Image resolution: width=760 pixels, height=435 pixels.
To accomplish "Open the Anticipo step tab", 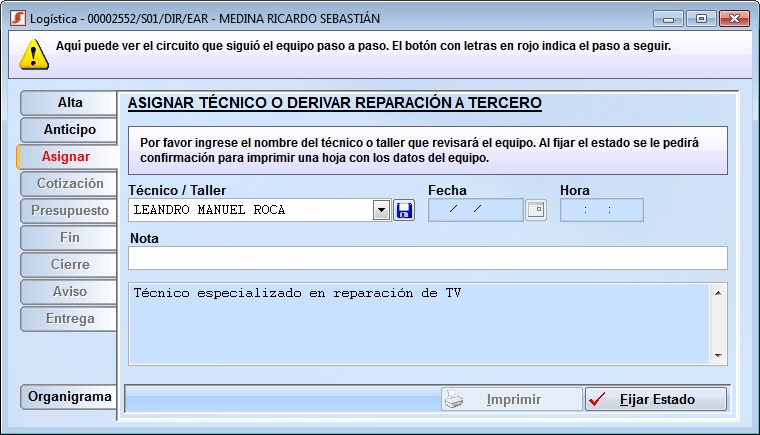I will [x=70, y=130].
